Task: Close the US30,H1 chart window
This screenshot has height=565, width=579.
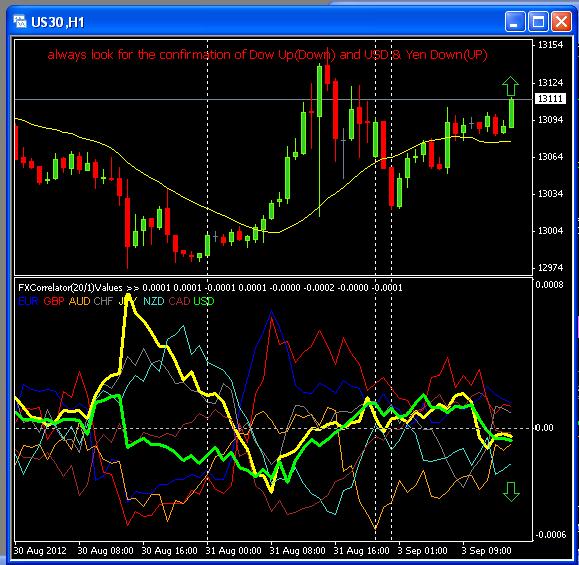Action: tap(561, 22)
